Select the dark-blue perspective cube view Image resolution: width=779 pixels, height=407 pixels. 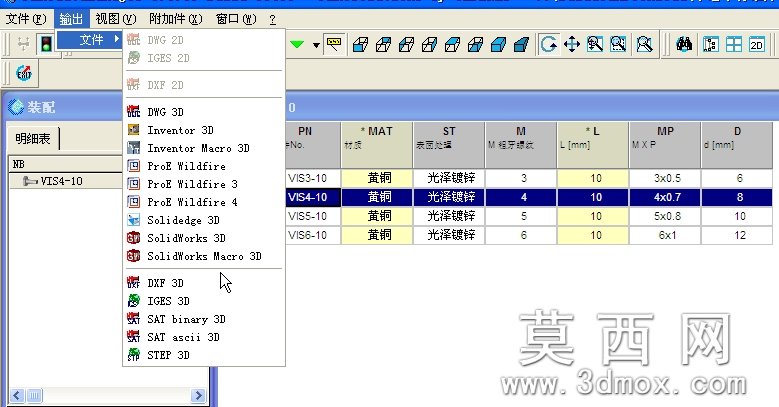tap(521, 45)
